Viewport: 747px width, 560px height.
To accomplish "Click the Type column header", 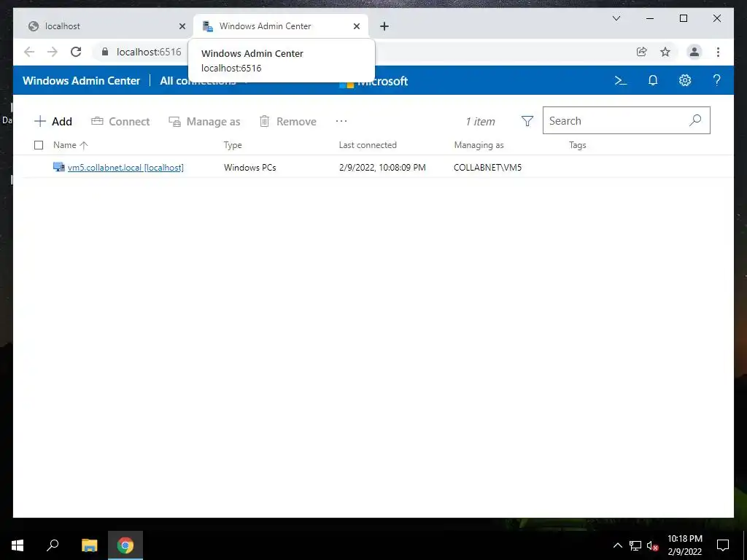I will point(233,145).
